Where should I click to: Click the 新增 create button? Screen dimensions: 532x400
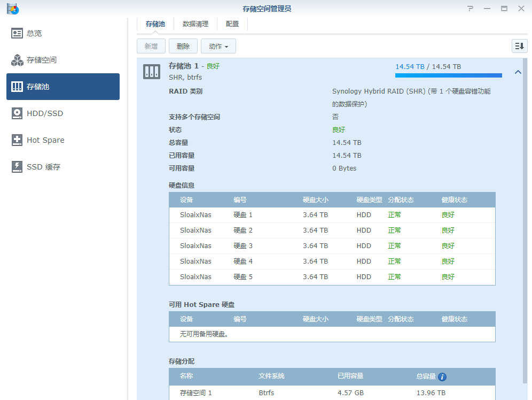point(151,47)
